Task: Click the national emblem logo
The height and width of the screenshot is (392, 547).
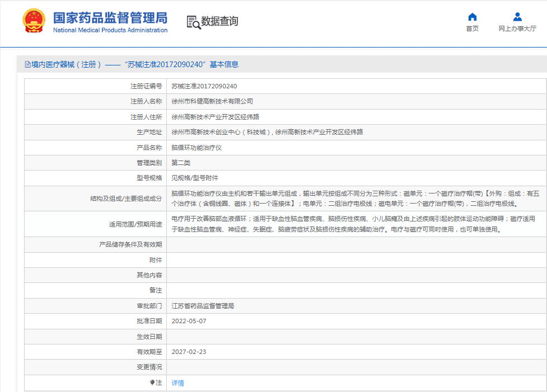Action: [34, 21]
